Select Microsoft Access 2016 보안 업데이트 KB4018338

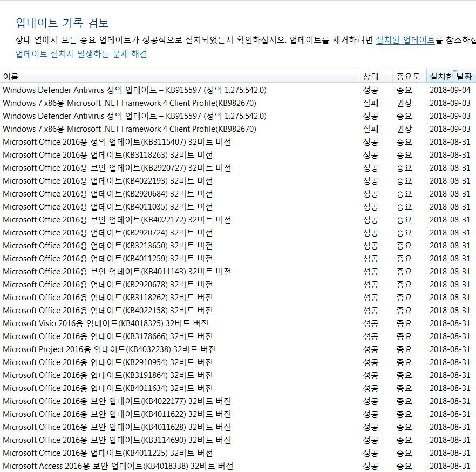coord(238,466)
